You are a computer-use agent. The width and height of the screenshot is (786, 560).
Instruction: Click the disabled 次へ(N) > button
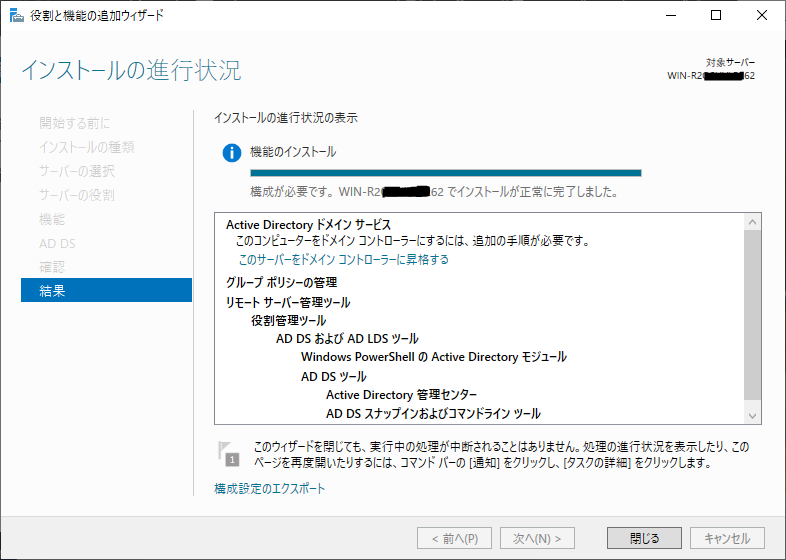click(x=537, y=538)
